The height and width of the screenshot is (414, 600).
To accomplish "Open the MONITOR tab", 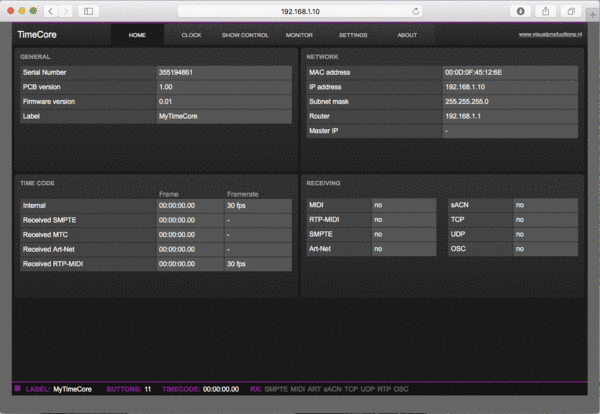I will [299, 35].
